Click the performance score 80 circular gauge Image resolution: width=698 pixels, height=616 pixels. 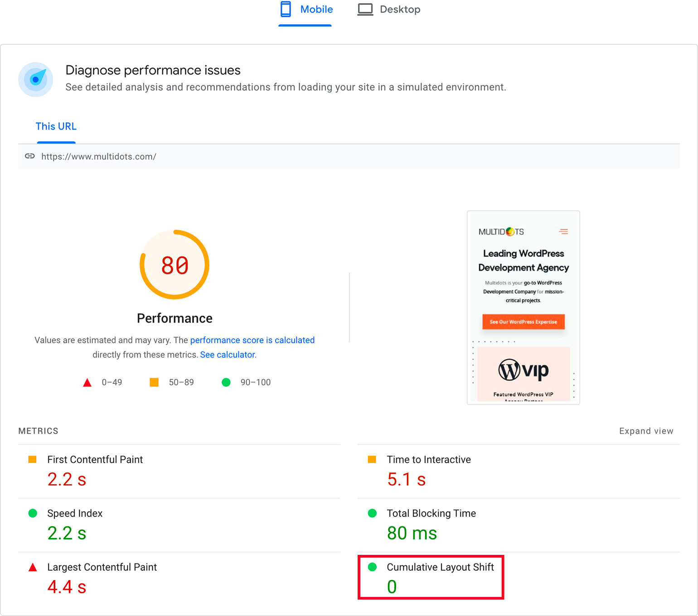174,265
